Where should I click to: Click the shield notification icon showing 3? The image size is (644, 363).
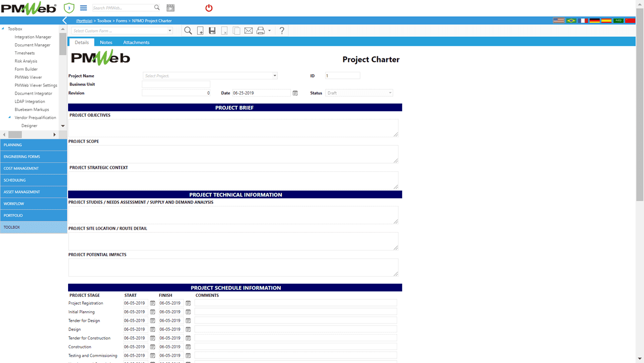click(x=69, y=8)
